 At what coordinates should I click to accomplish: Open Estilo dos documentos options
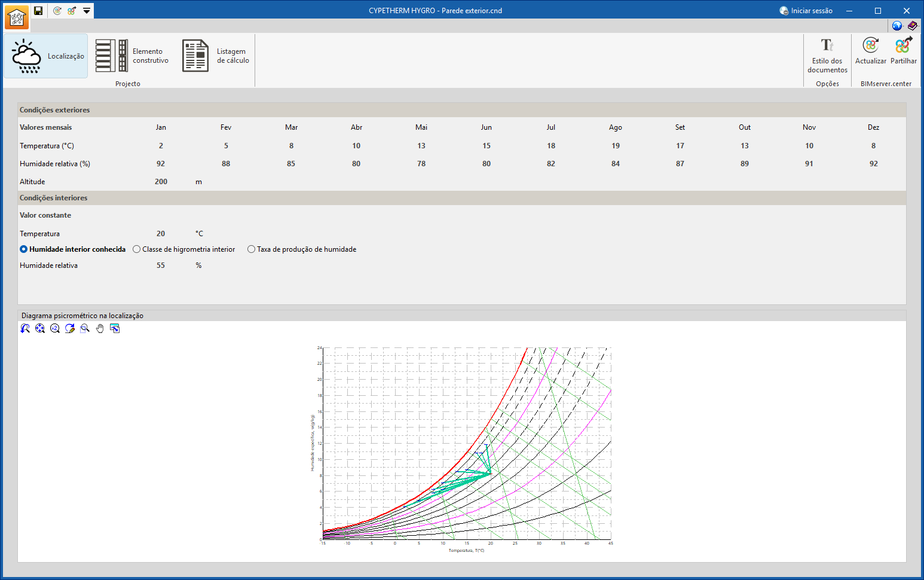tap(827, 56)
